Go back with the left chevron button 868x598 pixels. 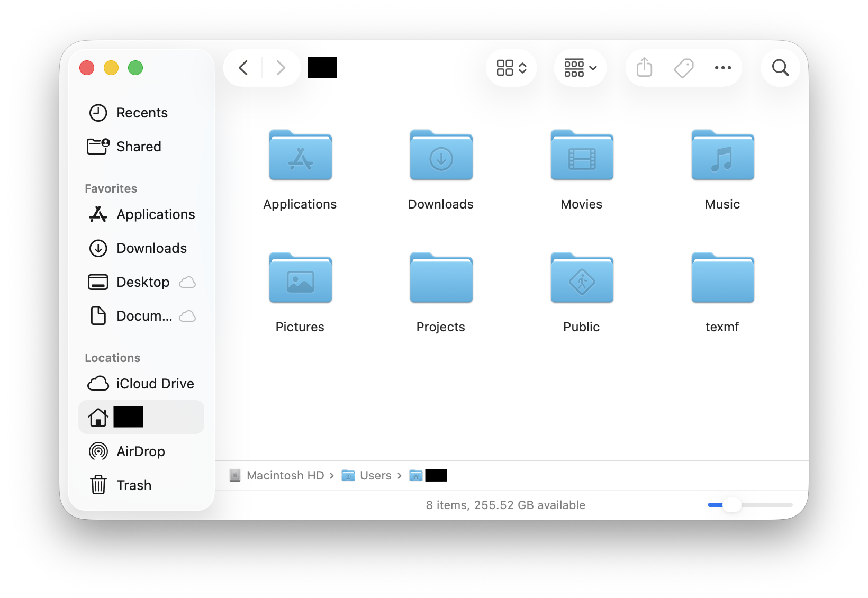(x=243, y=68)
